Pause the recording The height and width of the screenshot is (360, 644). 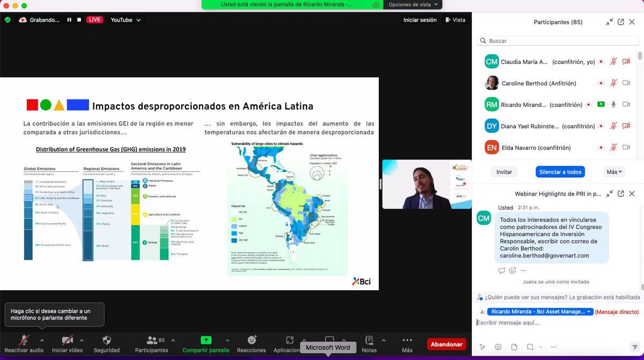(x=69, y=20)
